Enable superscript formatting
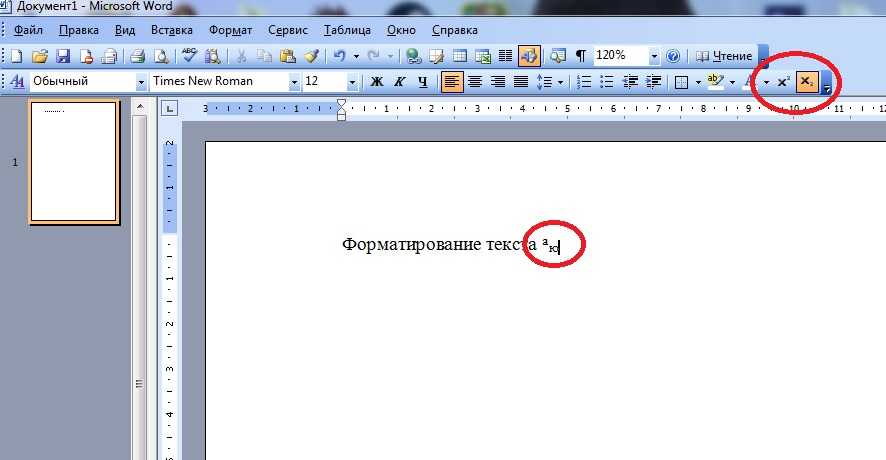 (784, 82)
